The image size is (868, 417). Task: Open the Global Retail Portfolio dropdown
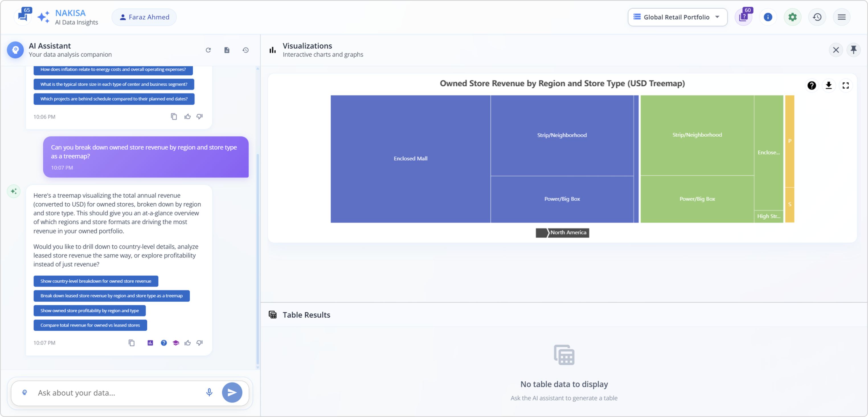click(x=677, y=17)
